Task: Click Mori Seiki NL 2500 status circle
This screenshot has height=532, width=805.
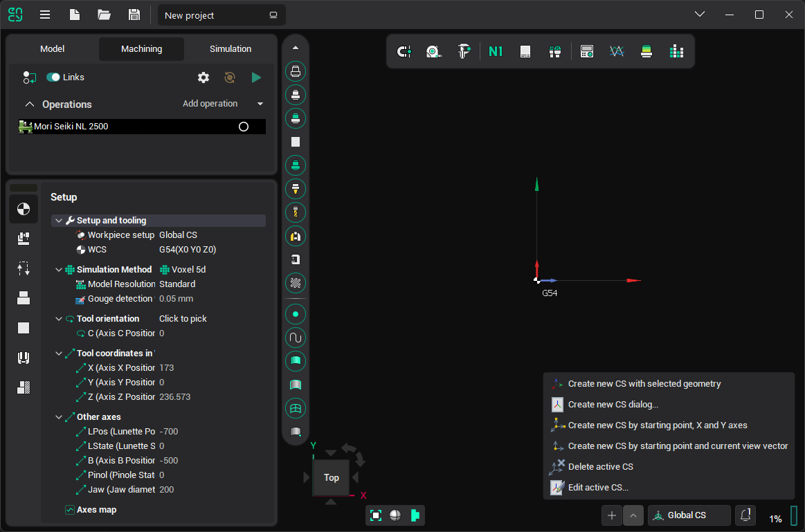Action: coord(244,127)
